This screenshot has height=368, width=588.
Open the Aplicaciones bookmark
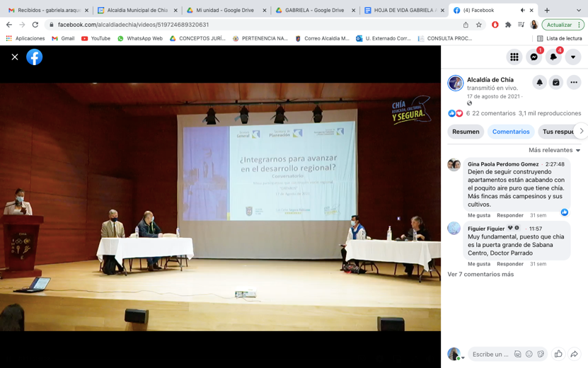coord(25,38)
